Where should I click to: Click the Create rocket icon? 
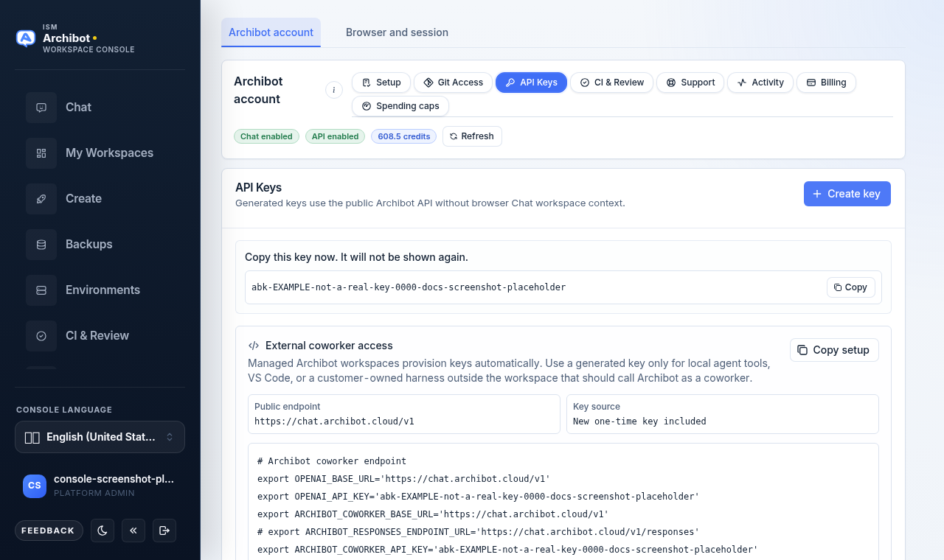[x=41, y=199]
